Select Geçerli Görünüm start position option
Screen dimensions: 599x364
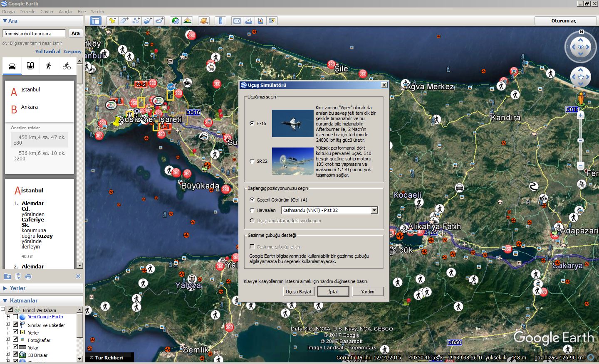(252, 200)
